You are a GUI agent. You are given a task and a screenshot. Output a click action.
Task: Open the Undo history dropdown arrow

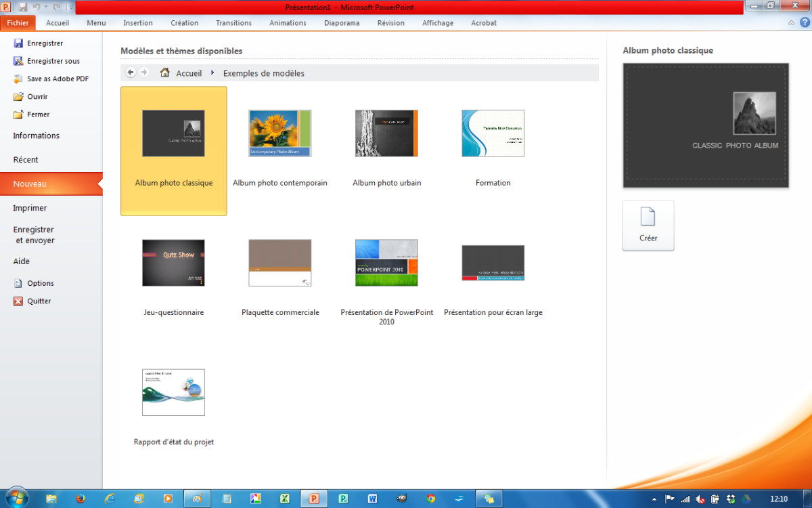pyautogui.click(x=45, y=7)
